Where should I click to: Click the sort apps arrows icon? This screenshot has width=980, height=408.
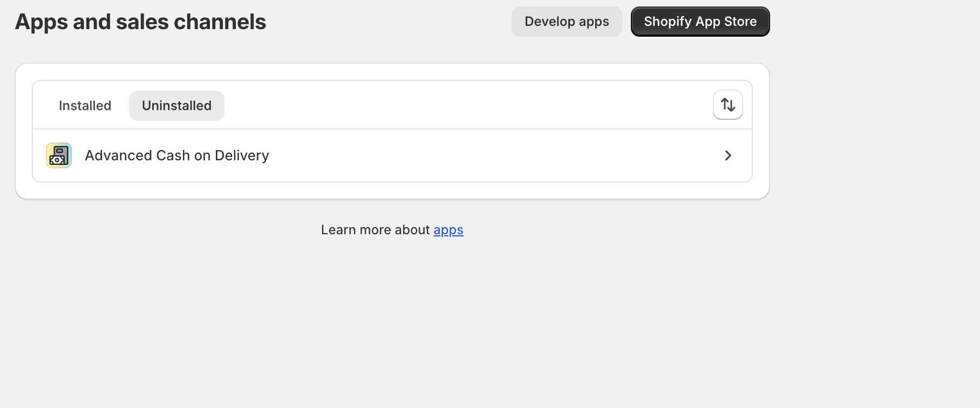(x=727, y=105)
